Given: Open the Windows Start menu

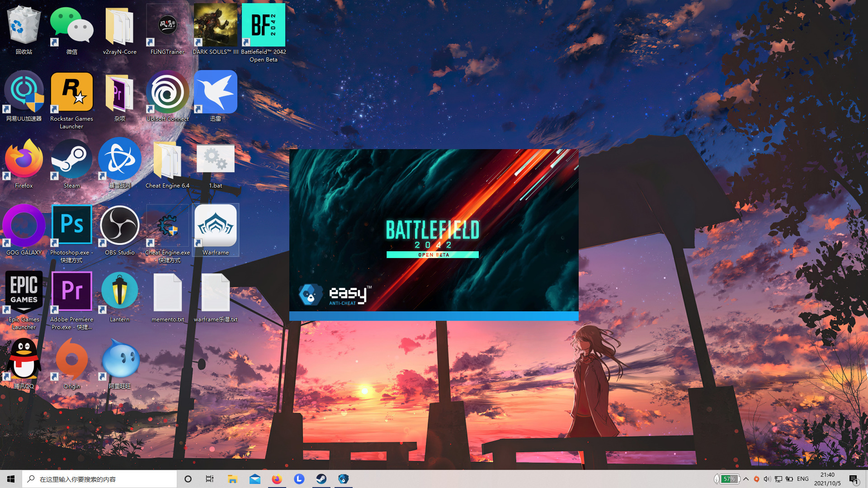Looking at the screenshot, I should [x=11, y=479].
